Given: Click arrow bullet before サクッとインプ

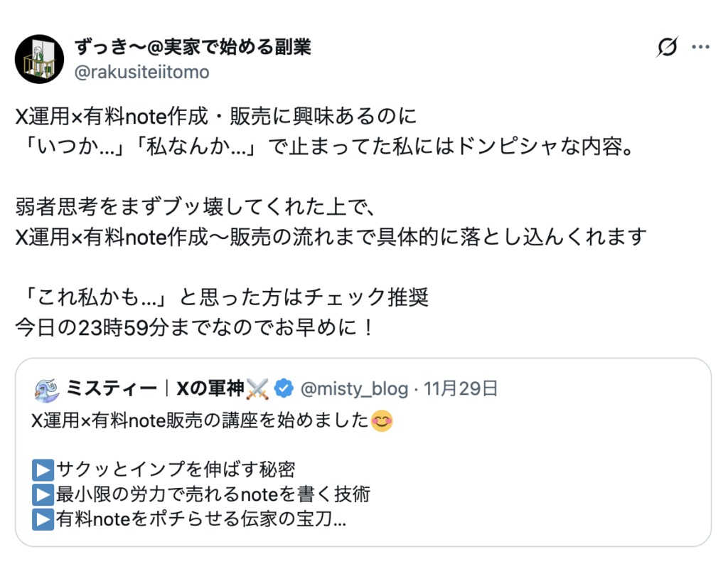Looking at the screenshot, I should (x=43, y=470).
